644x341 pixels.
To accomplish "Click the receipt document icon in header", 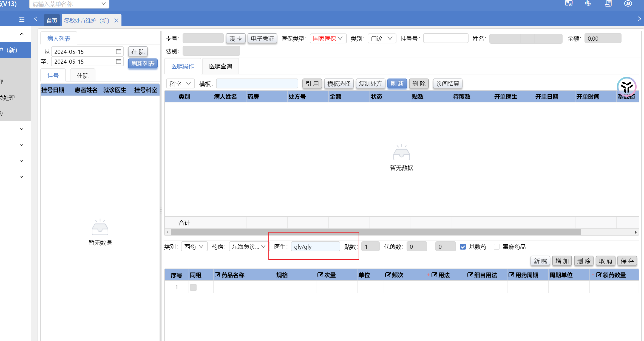I will click(608, 4).
